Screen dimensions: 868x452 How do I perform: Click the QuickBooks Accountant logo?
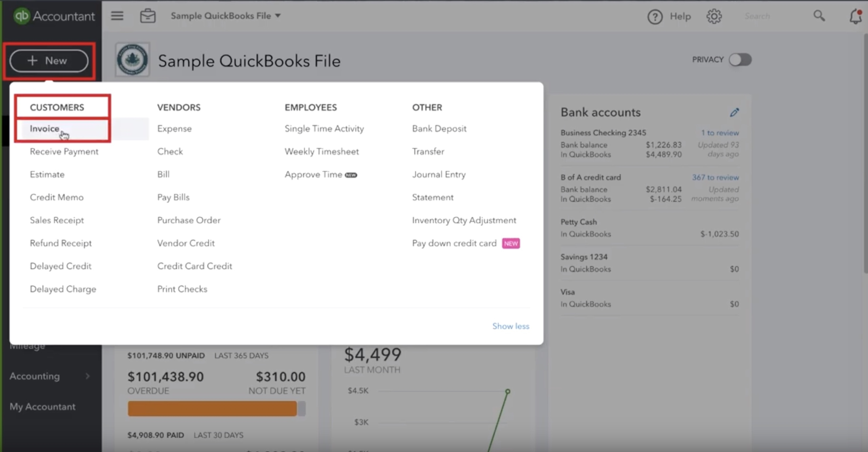click(54, 16)
